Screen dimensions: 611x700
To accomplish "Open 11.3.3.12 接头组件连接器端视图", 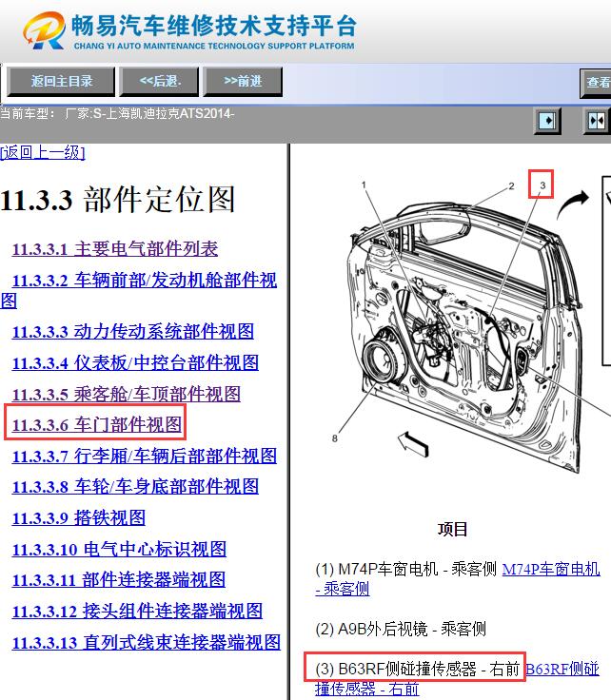I will click(137, 612).
